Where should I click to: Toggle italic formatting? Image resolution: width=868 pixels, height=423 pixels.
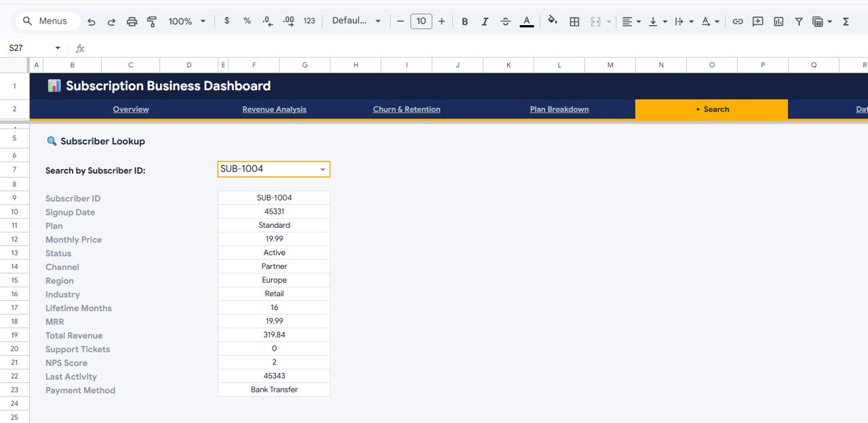[x=485, y=21]
